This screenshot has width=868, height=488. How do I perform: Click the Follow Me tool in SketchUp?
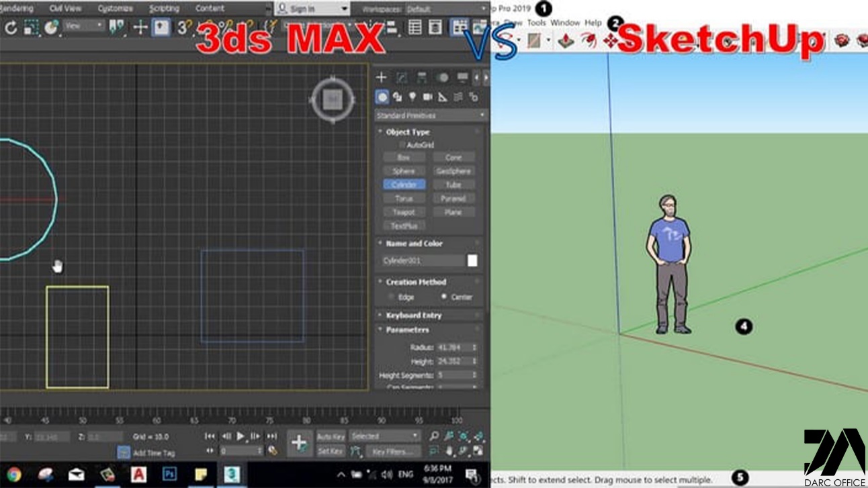(589, 41)
